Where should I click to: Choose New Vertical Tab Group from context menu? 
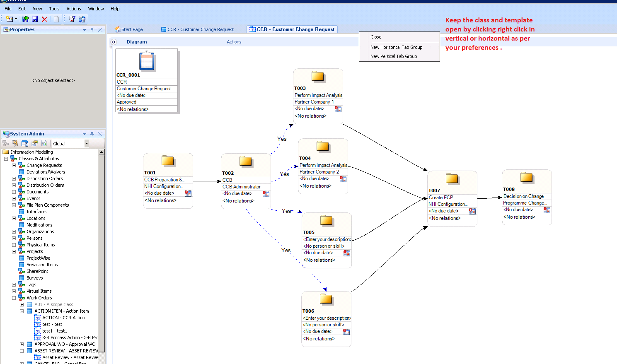click(394, 56)
